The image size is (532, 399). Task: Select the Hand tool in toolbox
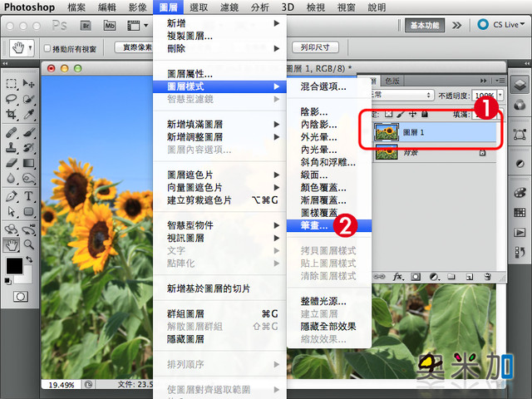[x=11, y=244]
